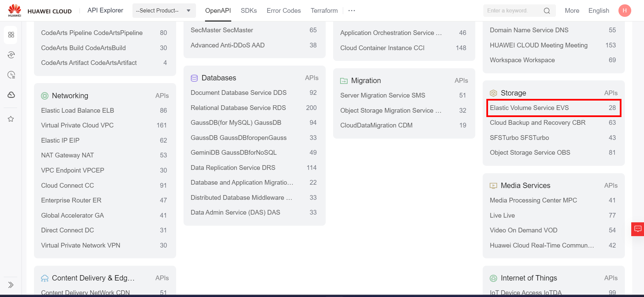Expand sidebar with double chevron icon
The width and height of the screenshot is (644, 297).
[x=11, y=285]
